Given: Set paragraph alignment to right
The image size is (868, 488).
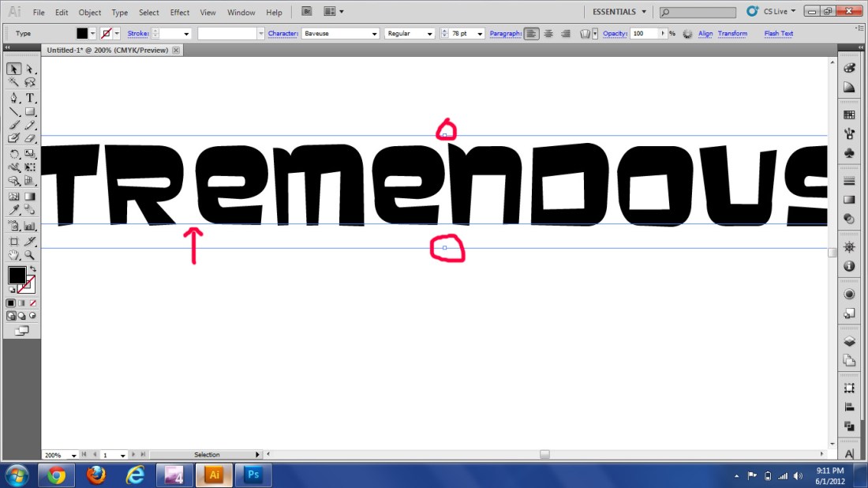Looking at the screenshot, I should (x=565, y=34).
